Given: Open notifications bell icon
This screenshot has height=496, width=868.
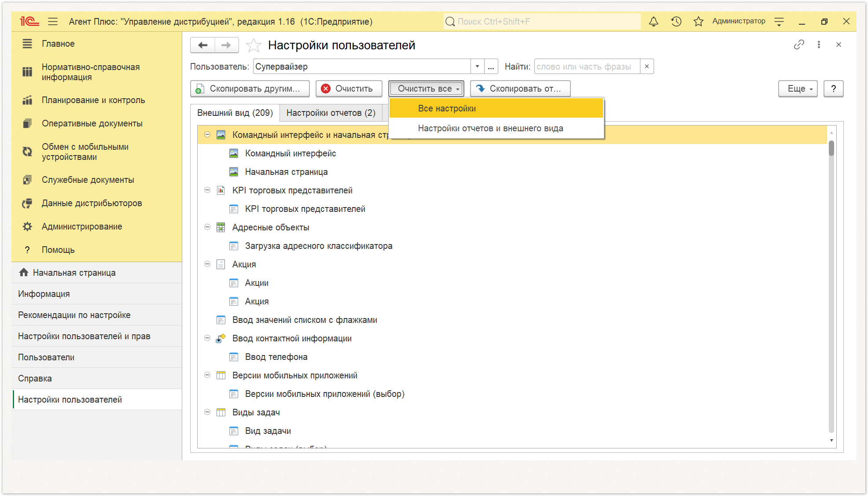Looking at the screenshot, I should point(654,21).
